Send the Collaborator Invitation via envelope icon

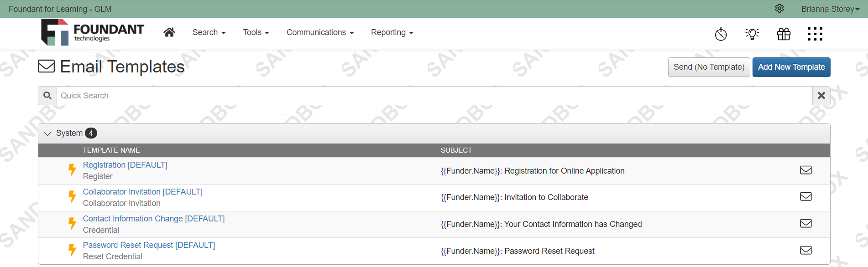pyautogui.click(x=806, y=196)
